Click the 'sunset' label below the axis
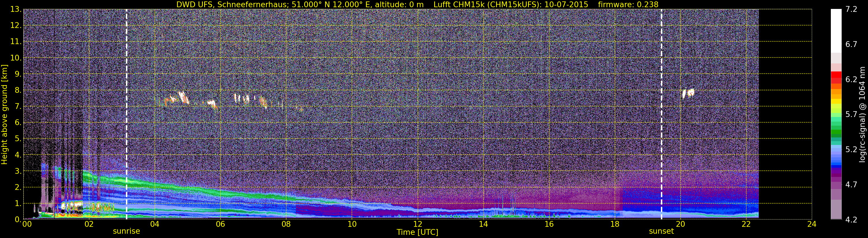 point(661,231)
